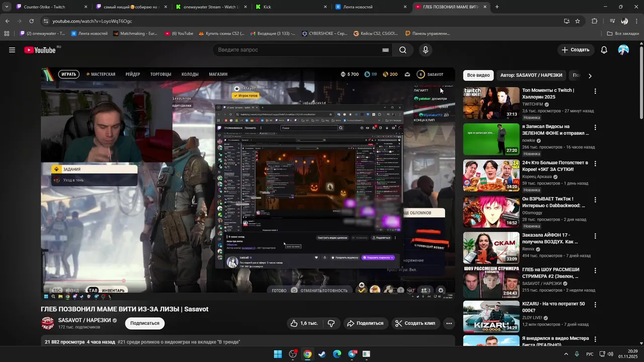Switch to onewaywater Stream tab
This screenshot has height=362, width=644.
pos(211,7)
